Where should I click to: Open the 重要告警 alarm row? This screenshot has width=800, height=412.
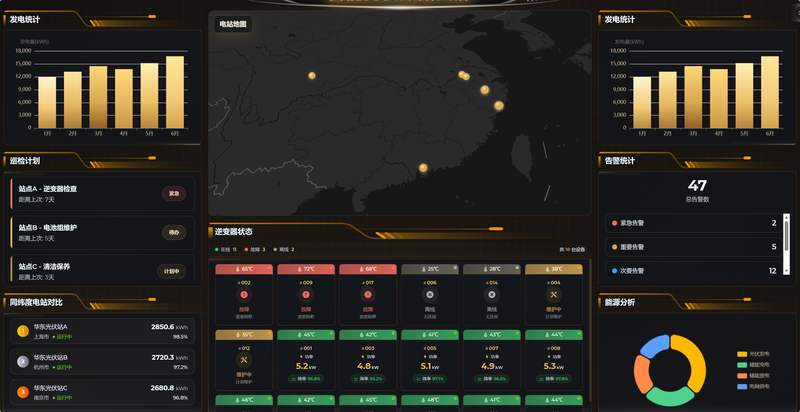[x=692, y=247]
